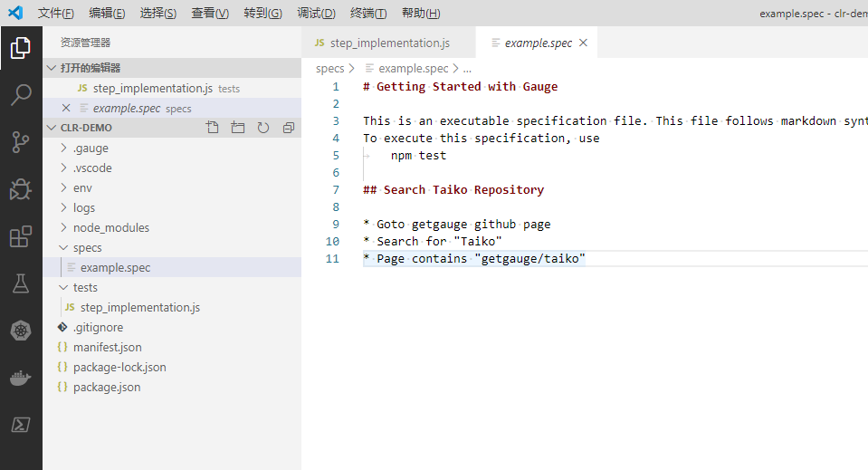Refresh the CLR-DEMO explorer tree
Viewport: 868px width, 470px height.
tap(263, 128)
